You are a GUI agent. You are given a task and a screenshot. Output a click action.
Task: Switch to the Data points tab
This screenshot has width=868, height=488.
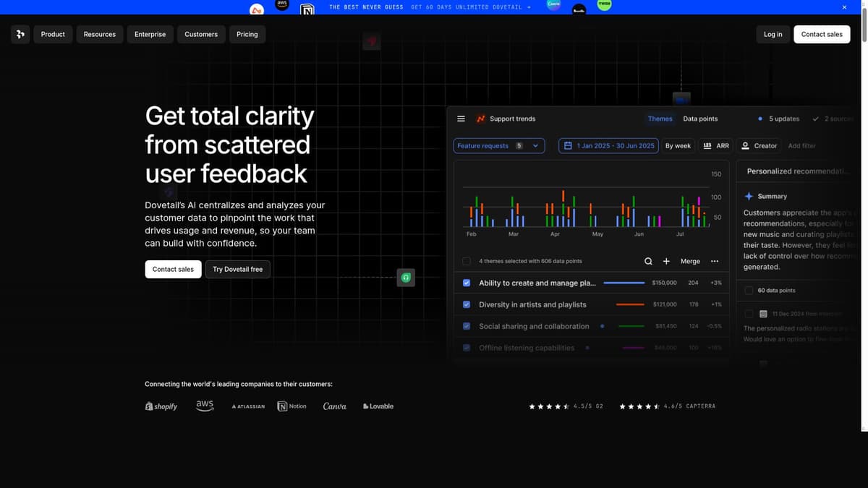700,119
